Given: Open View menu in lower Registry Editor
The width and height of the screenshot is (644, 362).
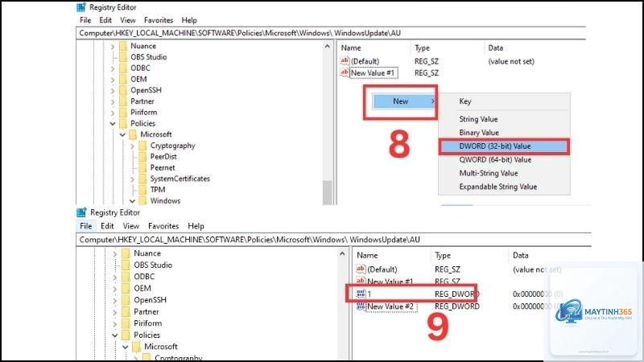Looking at the screenshot, I should (x=131, y=226).
